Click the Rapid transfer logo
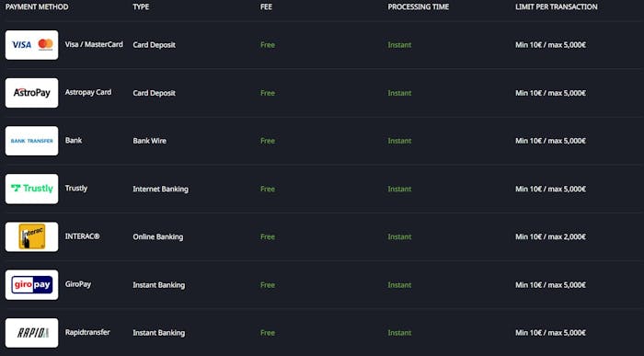 (x=31, y=333)
